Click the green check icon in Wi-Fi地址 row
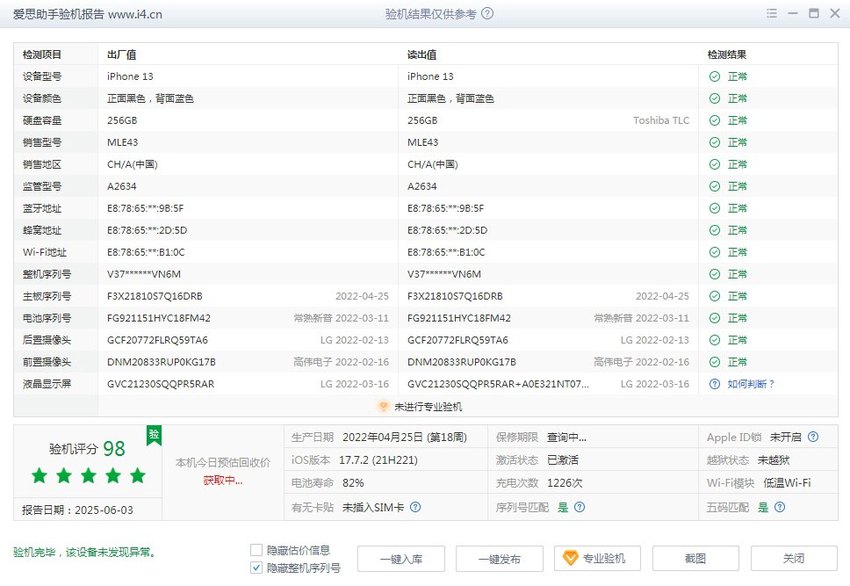This screenshot has width=850, height=586. 714,252
